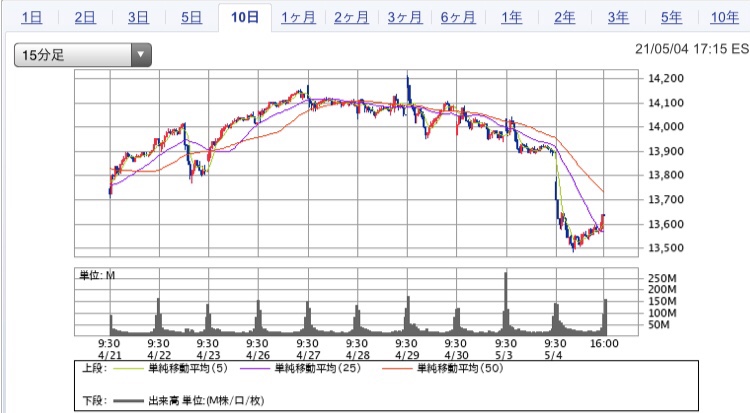Click the 5/3 date axis label

click(x=504, y=355)
